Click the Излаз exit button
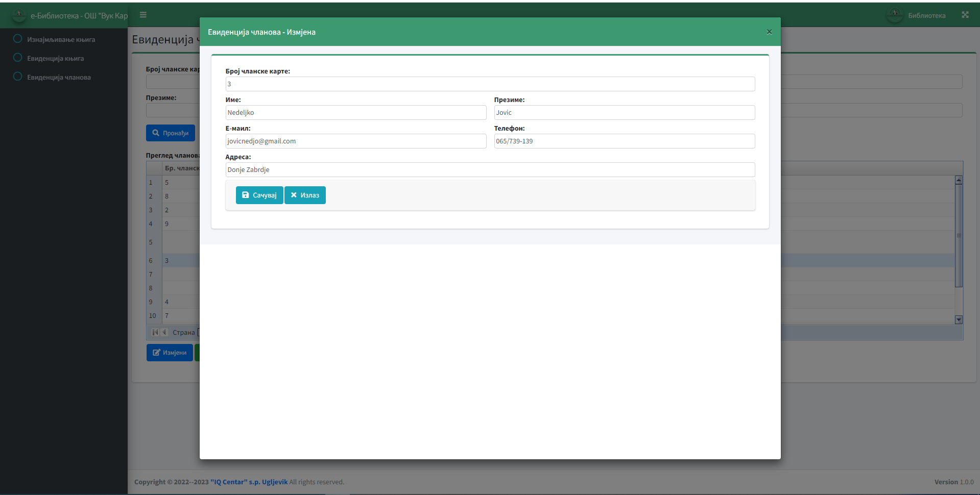Viewport: 980px width, 495px height. tap(305, 195)
